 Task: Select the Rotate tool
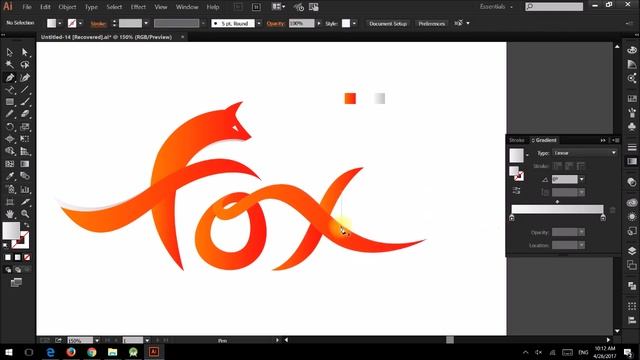(9, 127)
